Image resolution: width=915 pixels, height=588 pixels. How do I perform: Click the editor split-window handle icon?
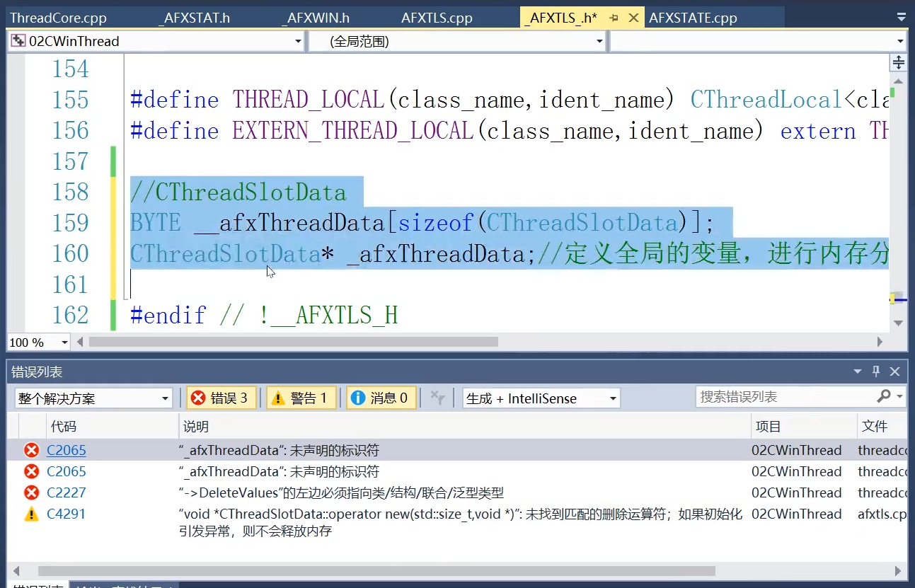click(898, 62)
